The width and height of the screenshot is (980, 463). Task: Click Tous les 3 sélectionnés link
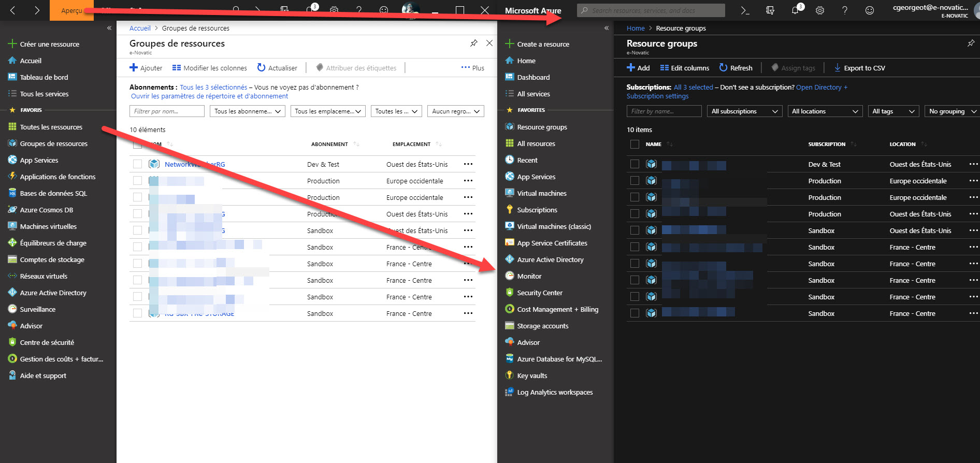click(x=213, y=88)
